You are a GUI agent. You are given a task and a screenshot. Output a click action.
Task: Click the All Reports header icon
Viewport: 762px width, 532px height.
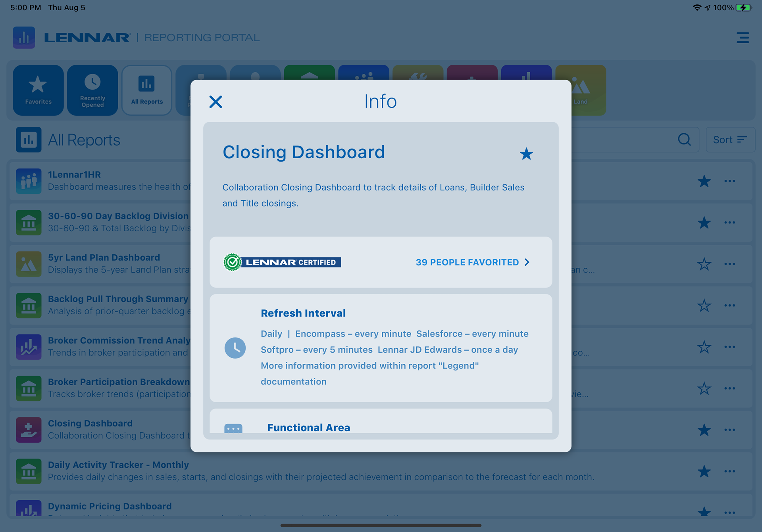29,140
